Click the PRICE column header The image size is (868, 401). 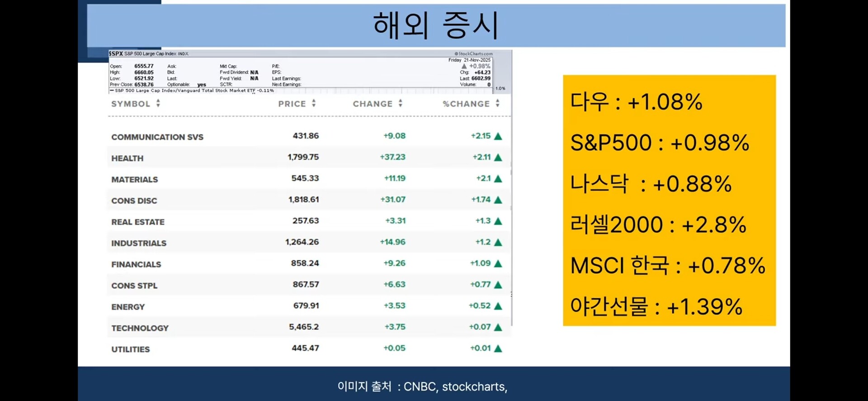coord(292,104)
